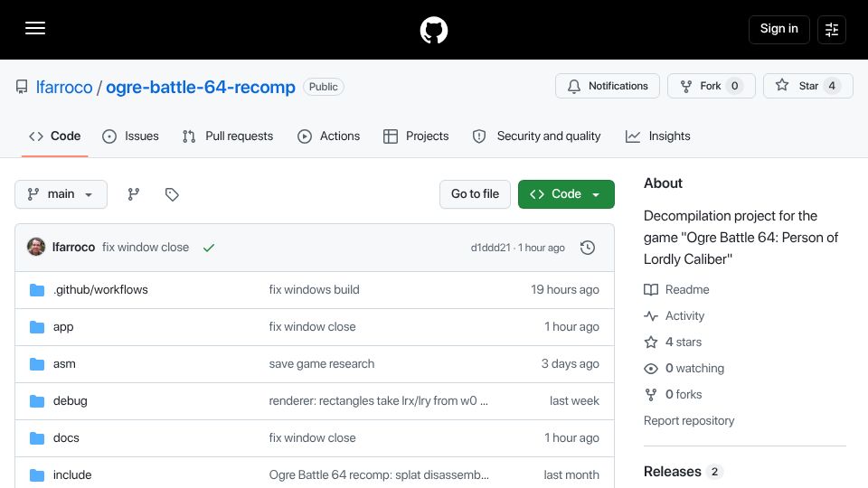Click the repository icon before lfarroco
Image resolution: width=868 pixels, height=488 pixels.
coord(22,87)
